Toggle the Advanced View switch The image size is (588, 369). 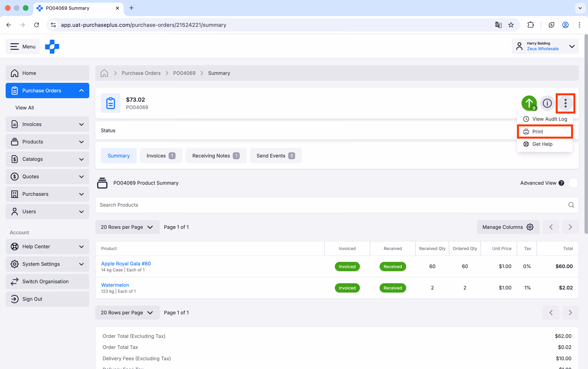(573, 183)
